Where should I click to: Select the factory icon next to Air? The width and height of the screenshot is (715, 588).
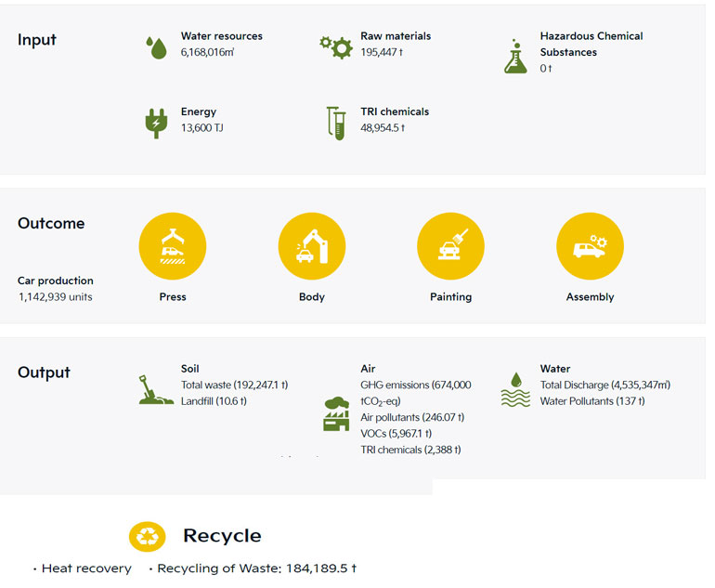336,413
